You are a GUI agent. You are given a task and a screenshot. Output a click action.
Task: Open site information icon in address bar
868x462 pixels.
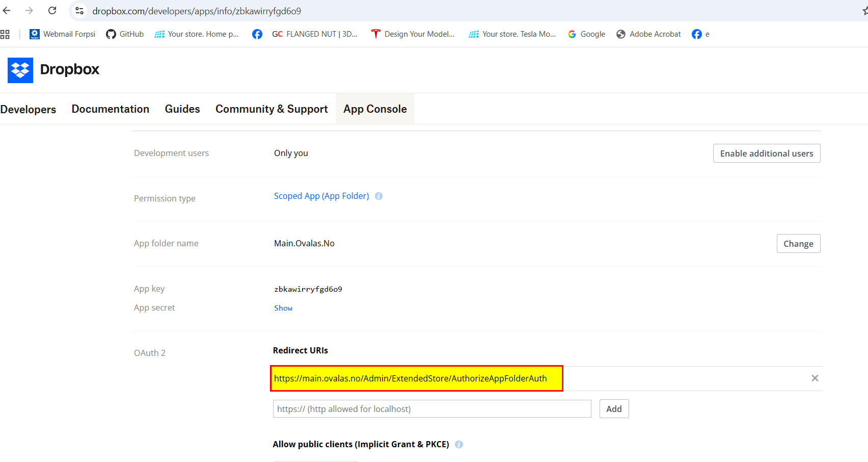[79, 11]
